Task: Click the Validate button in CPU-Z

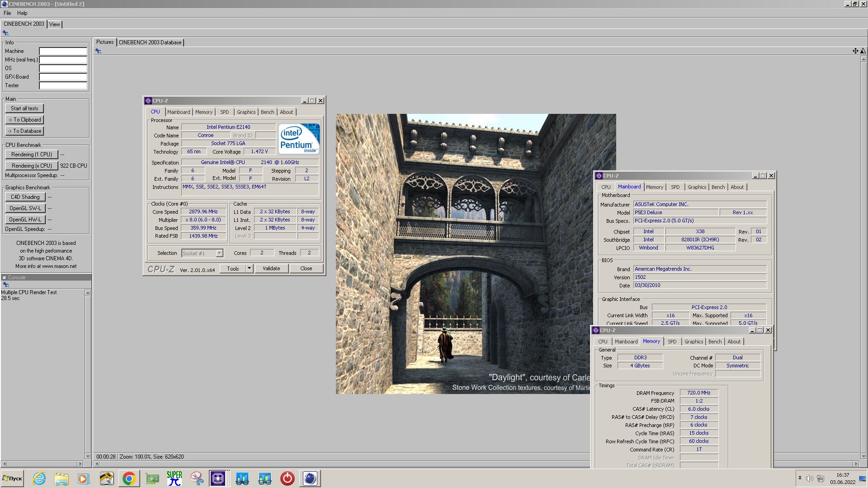Action: (271, 268)
